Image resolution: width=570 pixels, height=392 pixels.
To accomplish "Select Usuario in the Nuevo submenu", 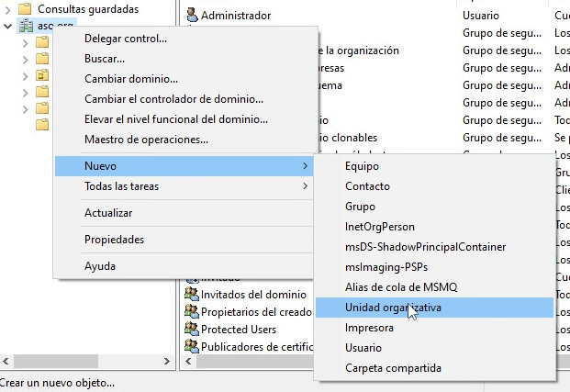I will 363,348.
